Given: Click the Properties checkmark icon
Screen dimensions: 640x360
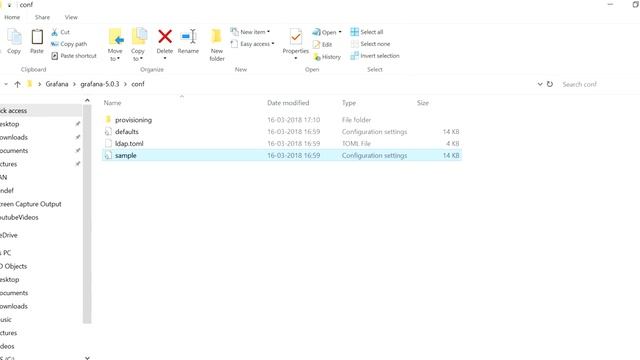Looking at the screenshot, I should tap(296, 37).
